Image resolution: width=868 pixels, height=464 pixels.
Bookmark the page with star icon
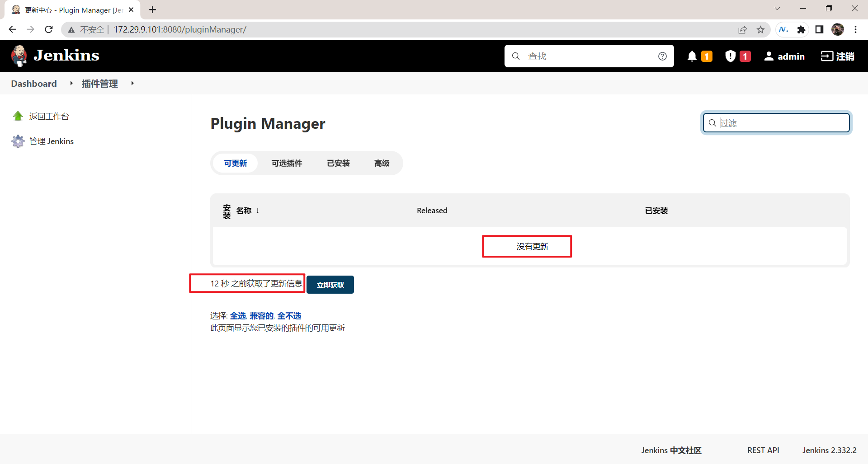point(760,30)
